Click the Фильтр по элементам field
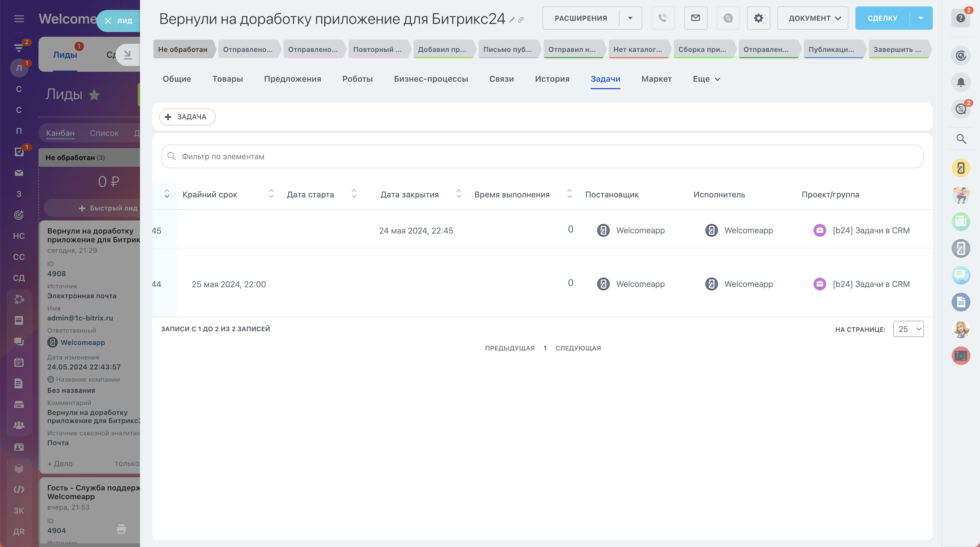Screen dimensions: 980x547 [x=542, y=156]
